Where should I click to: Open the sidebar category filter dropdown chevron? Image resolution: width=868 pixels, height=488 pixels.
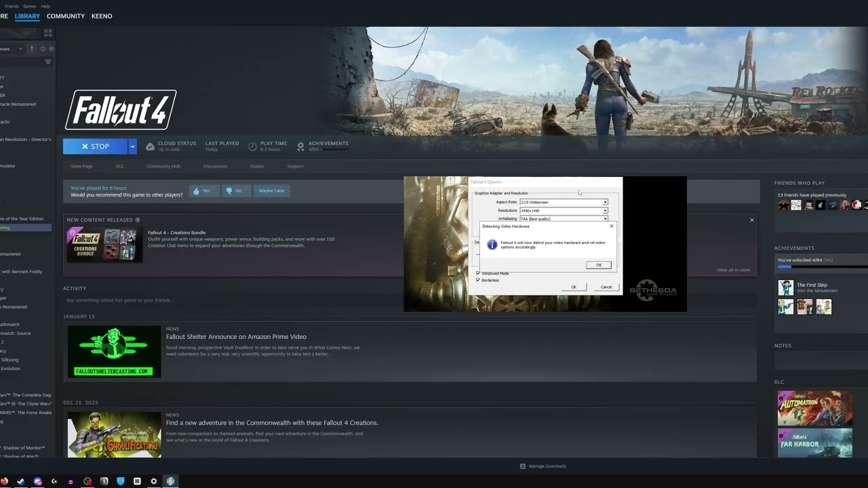click(20, 49)
